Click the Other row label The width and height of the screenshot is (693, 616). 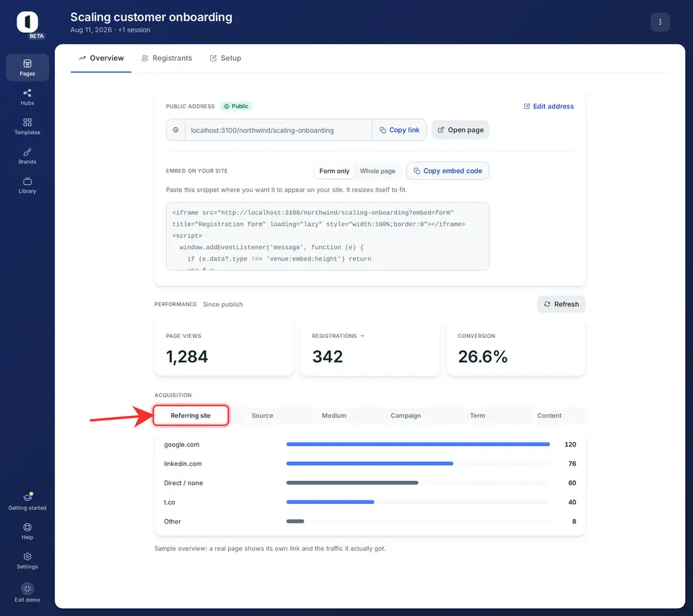(x=173, y=521)
